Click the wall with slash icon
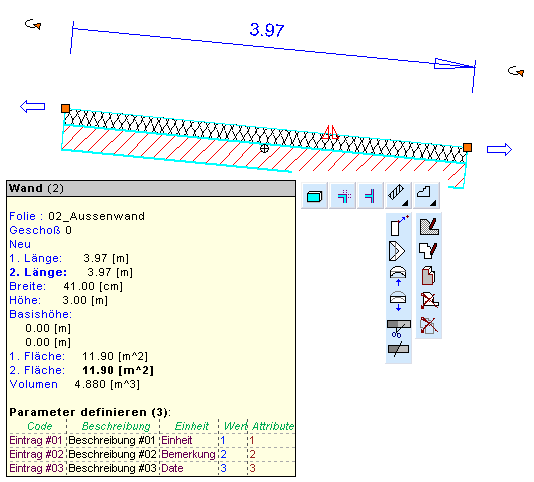The width and height of the screenshot is (534, 482). pos(398,349)
